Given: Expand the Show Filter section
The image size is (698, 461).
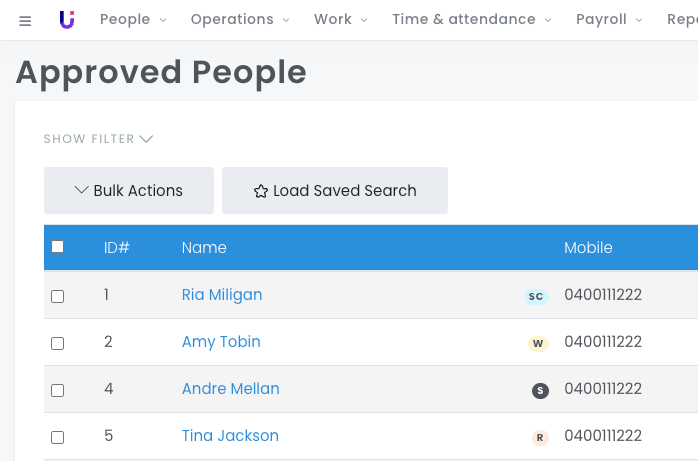Looking at the screenshot, I should click(97, 139).
